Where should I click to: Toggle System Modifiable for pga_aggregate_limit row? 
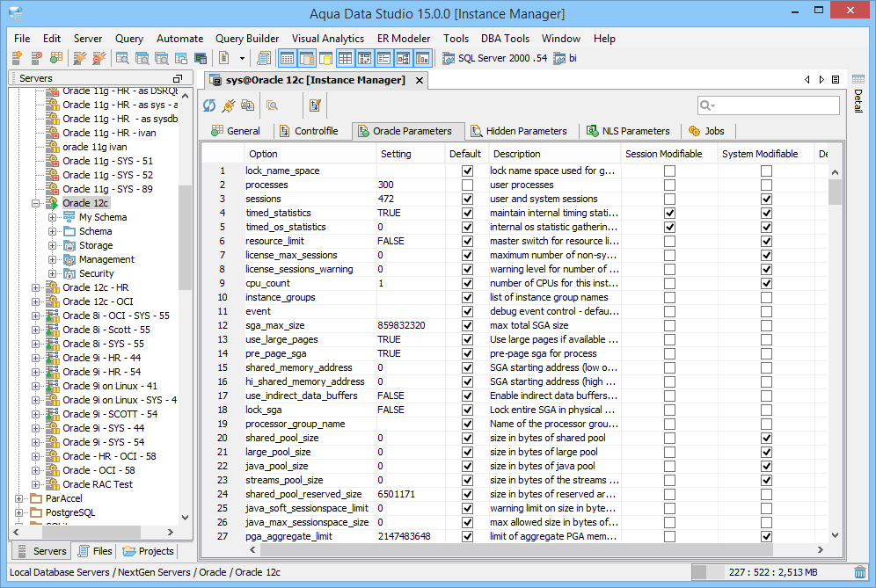pyautogui.click(x=767, y=537)
